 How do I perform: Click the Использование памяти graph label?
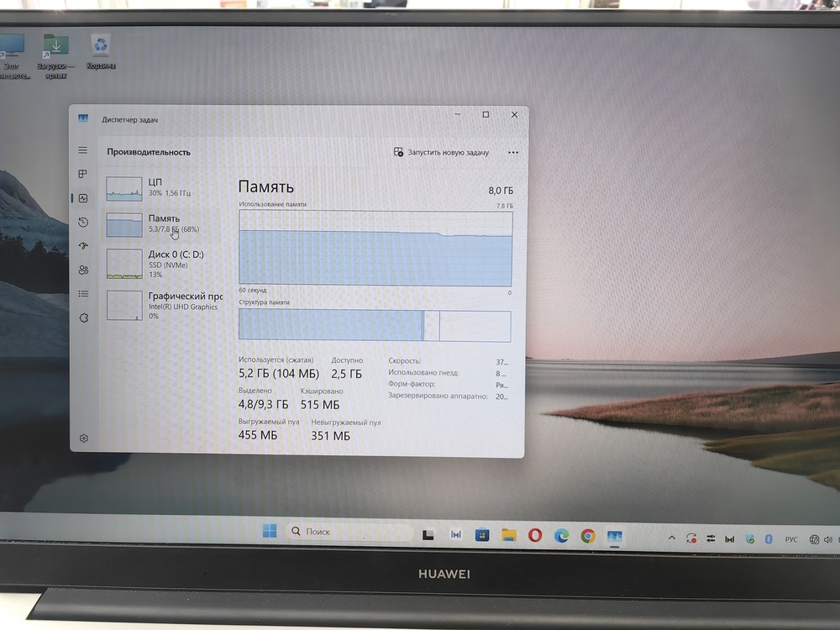273,204
